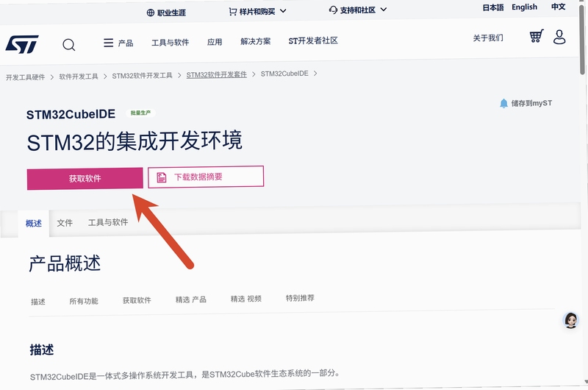Viewport: 588px width, 390px height.
Task: Click the 产品概述 heading
Action: [x=65, y=263]
